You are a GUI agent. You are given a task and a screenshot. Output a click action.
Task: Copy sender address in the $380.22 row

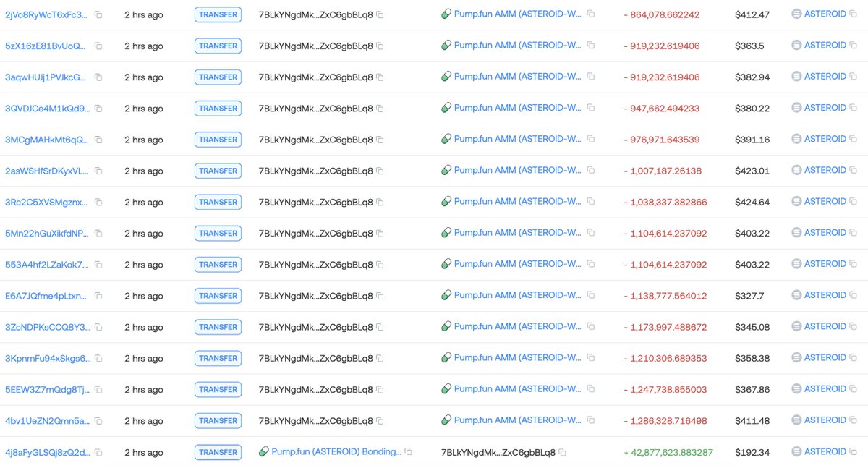[380, 109]
